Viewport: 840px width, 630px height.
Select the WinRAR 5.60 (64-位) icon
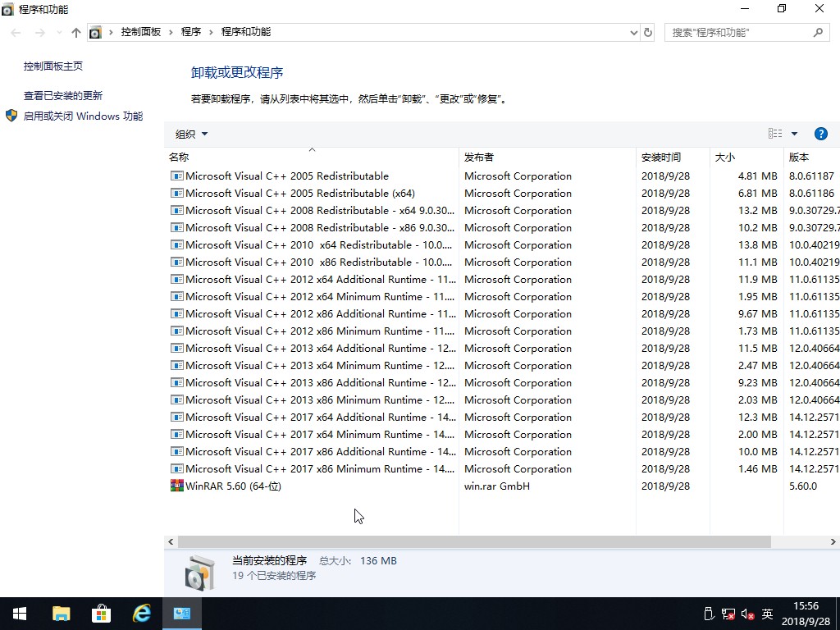tap(177, 486)
